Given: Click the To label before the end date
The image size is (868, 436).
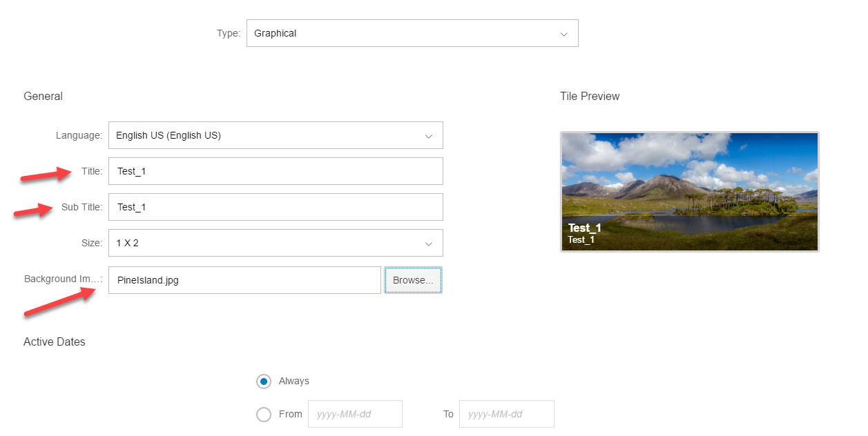Looking at the screenshot, I should [448, 414].
